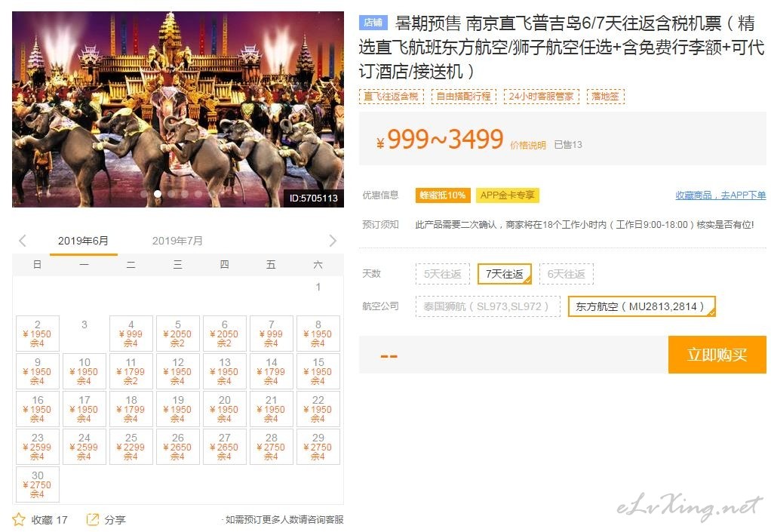This screenshot has width=771, height=532.
Task: Choose 泰国狮航 SL973,SL972 airline
Action: click(487, 306)
